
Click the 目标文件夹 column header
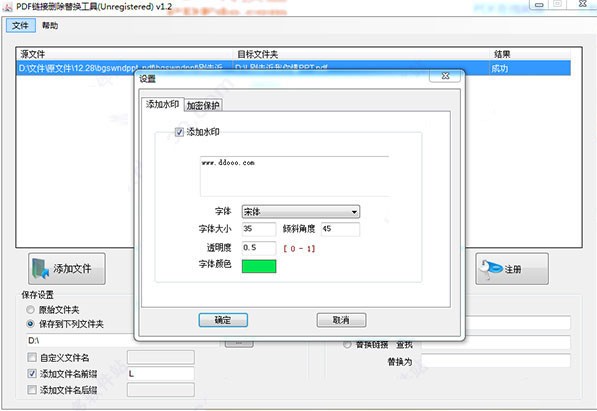(x=361, y=54)
